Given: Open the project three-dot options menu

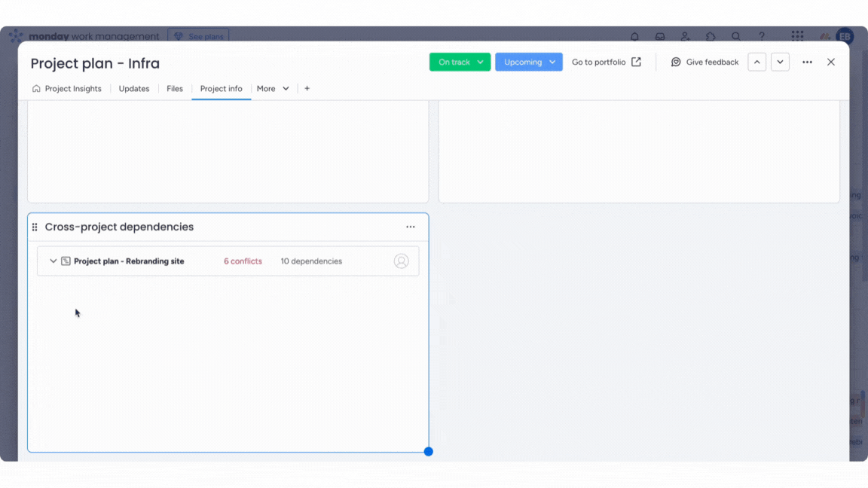Looking at the screenshot, I should coord(807,62).
